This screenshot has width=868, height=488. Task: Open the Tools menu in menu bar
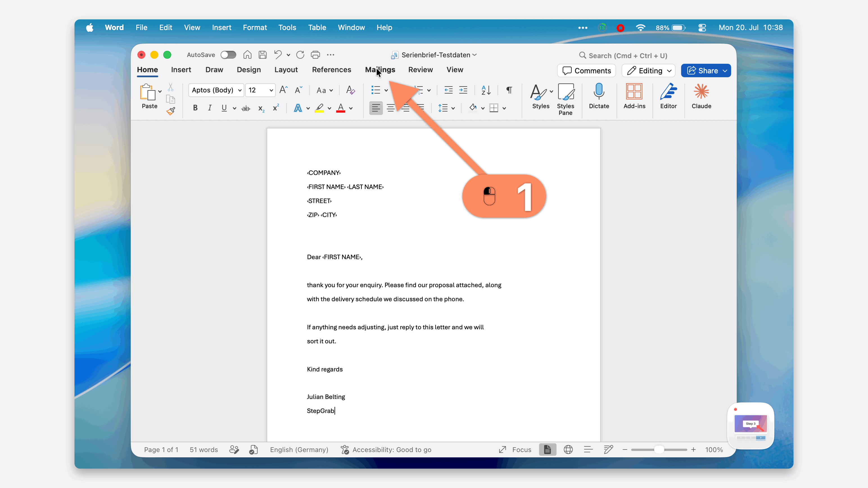click(x=287, y=28)
